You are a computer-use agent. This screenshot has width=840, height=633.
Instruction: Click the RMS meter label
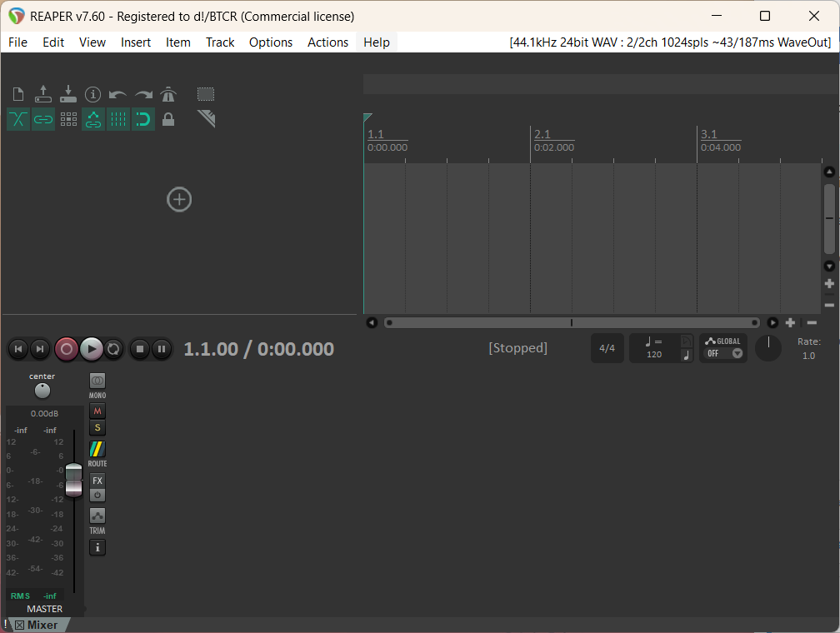point(20,596)
